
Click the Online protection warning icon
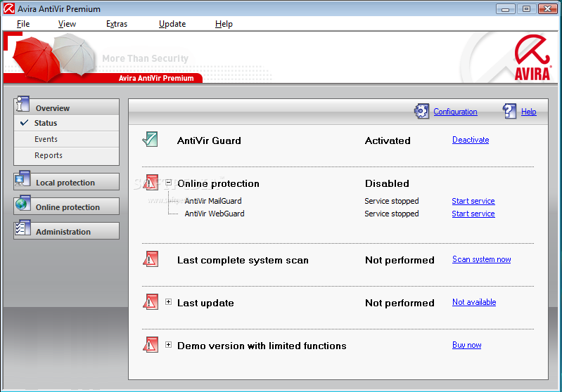tap(151, 182)
